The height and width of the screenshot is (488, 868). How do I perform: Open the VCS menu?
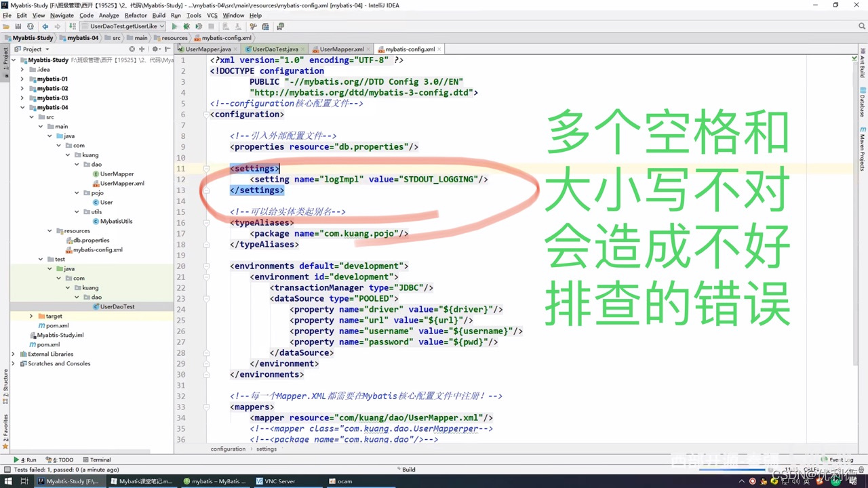pyautogui.click(x=212, y=15)
